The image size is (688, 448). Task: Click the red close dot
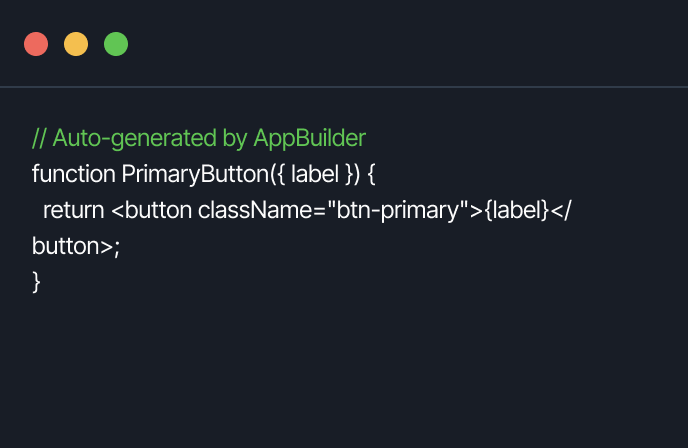[36, 44]
